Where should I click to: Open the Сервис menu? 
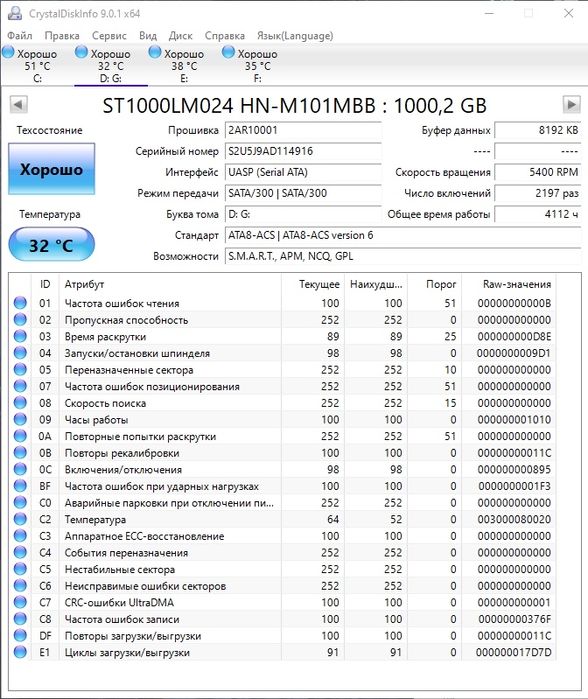[x=109, y=36]
